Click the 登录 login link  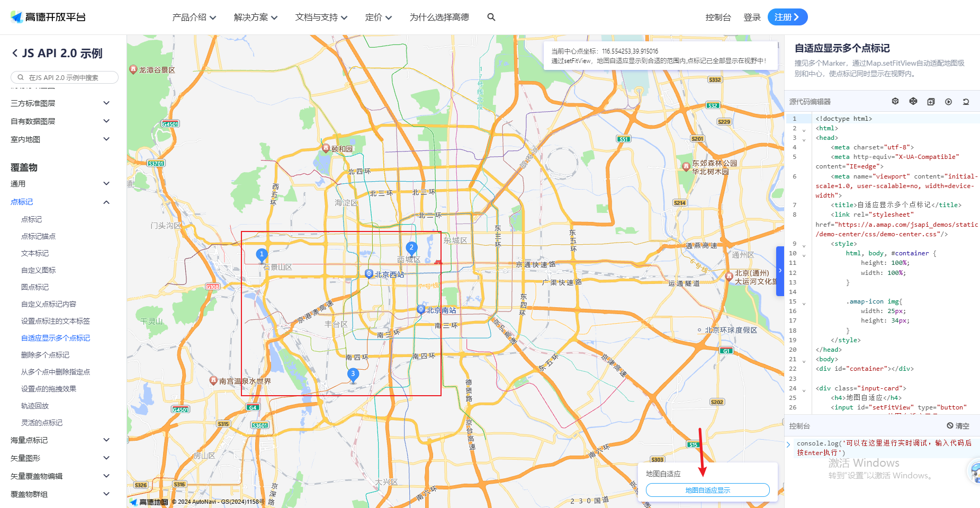[x=752, y=17]
